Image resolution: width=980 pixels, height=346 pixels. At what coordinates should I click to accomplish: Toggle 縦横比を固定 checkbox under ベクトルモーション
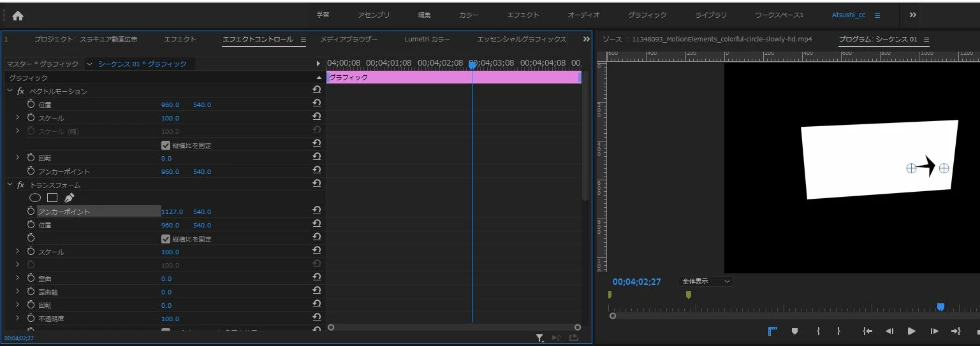pyautogui.click(x=166, y=145)
